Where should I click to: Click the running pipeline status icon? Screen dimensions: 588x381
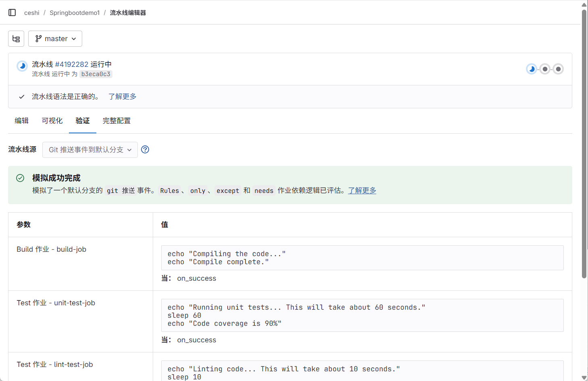point(22,66)
